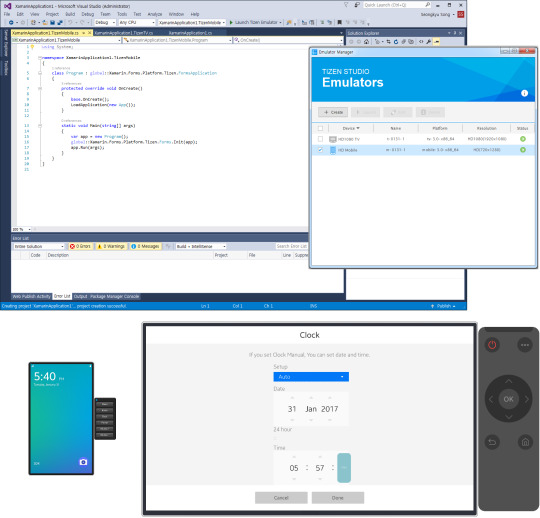This screenshot has height=518, width=540.
Task: Click the red power button on TV remote
Action: 492,345
